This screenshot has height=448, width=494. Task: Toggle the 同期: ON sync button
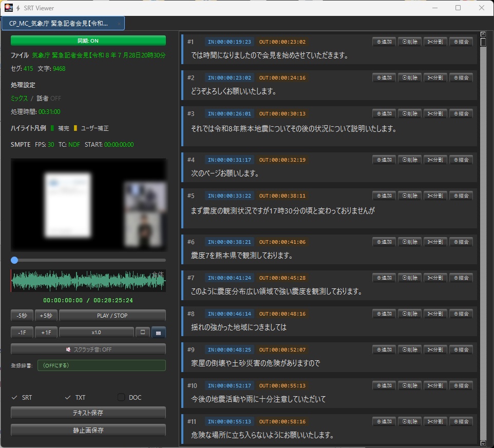[88, 41]
